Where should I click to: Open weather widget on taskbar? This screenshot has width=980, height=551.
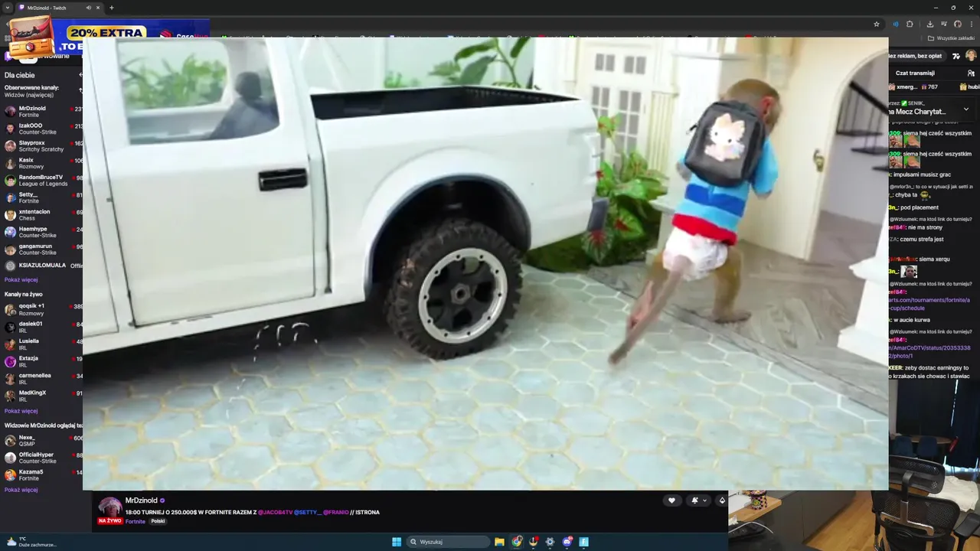point(31,541)
